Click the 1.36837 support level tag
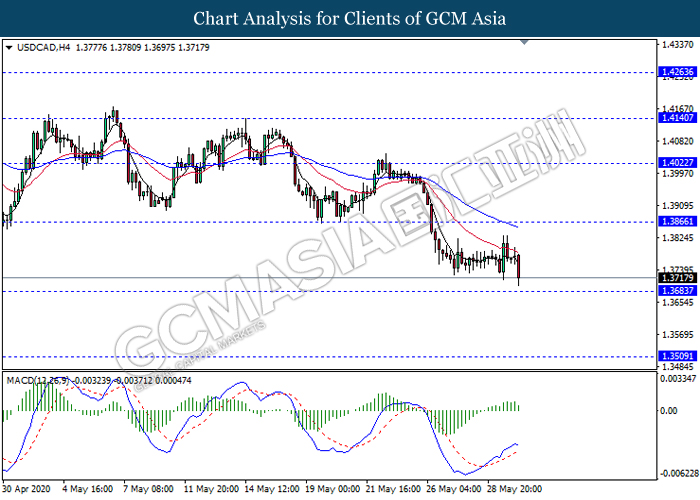 click(x=672, y=291)
